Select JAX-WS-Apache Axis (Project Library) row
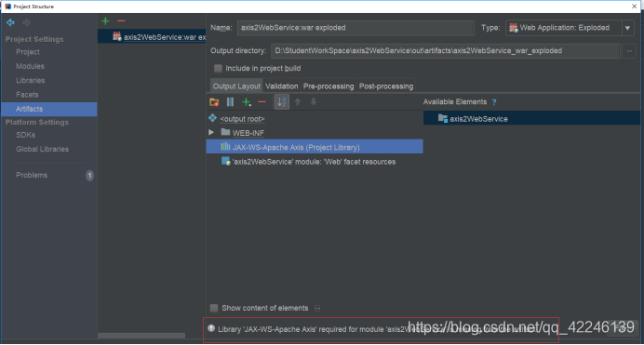644x345 pixels. coord(315,147)
